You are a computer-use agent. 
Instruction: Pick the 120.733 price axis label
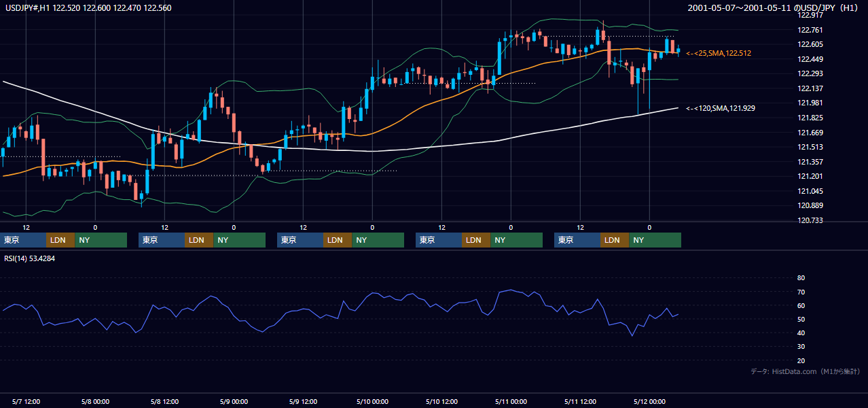[x=811, y=220]
